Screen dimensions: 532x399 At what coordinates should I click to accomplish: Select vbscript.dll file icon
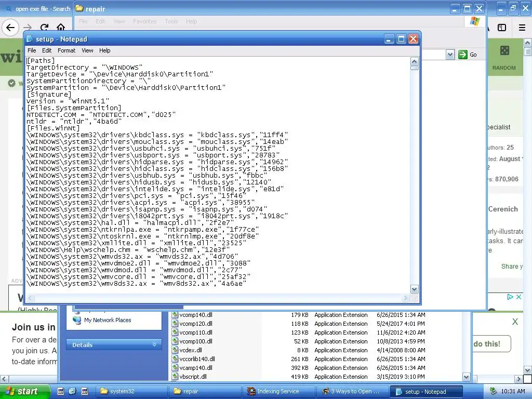coord(175,377)
